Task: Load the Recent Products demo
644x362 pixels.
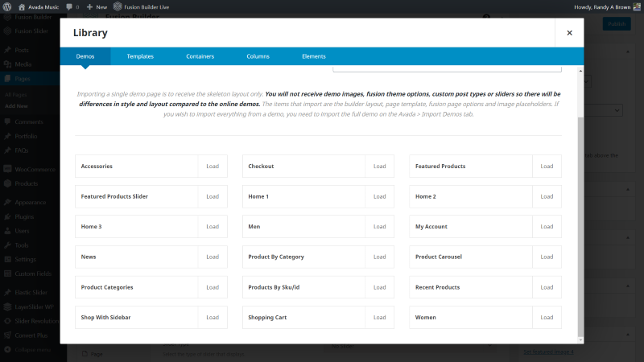Action: (547, 287)
